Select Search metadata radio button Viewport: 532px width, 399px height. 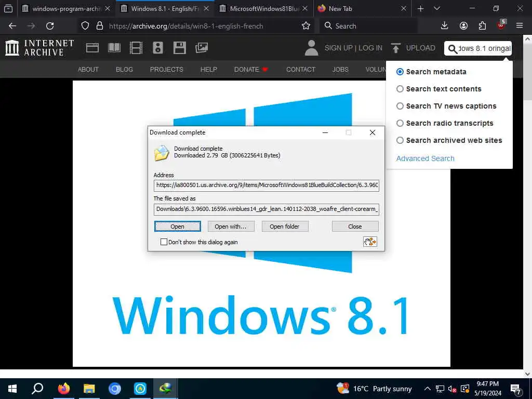click(400, 72)
